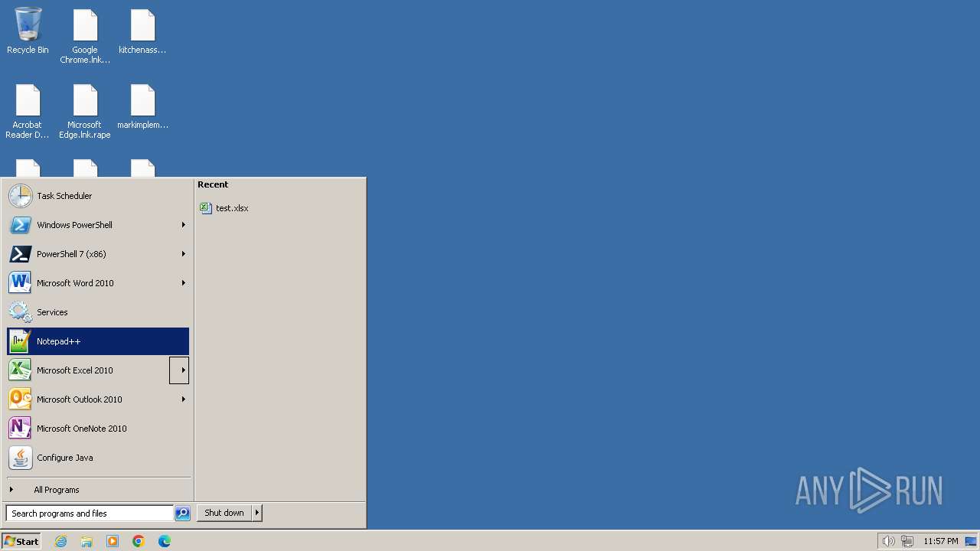Viewport: 980px width, 551px height.
Task: Select Google Chrome.lnk desktop file
Action: pyautogui.click(x=85, y=36)
